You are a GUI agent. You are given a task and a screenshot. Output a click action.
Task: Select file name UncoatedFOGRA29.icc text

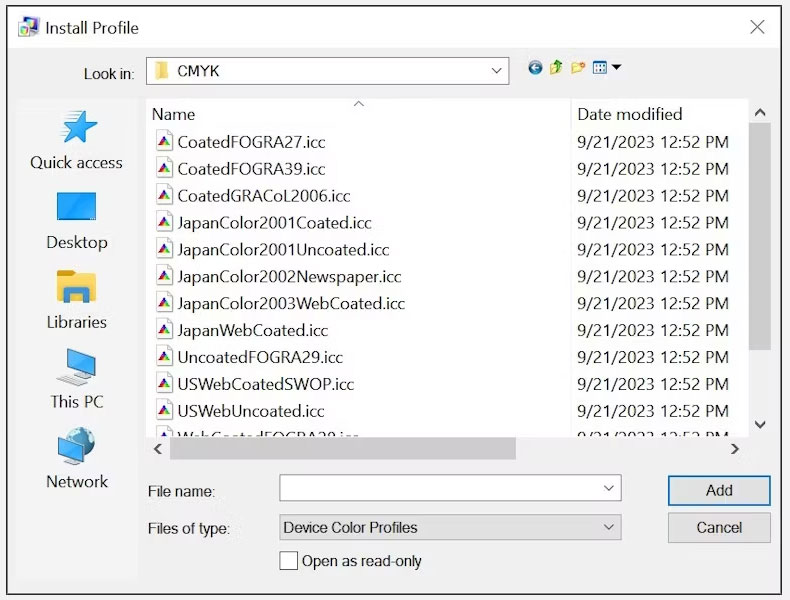click(260, 357)
